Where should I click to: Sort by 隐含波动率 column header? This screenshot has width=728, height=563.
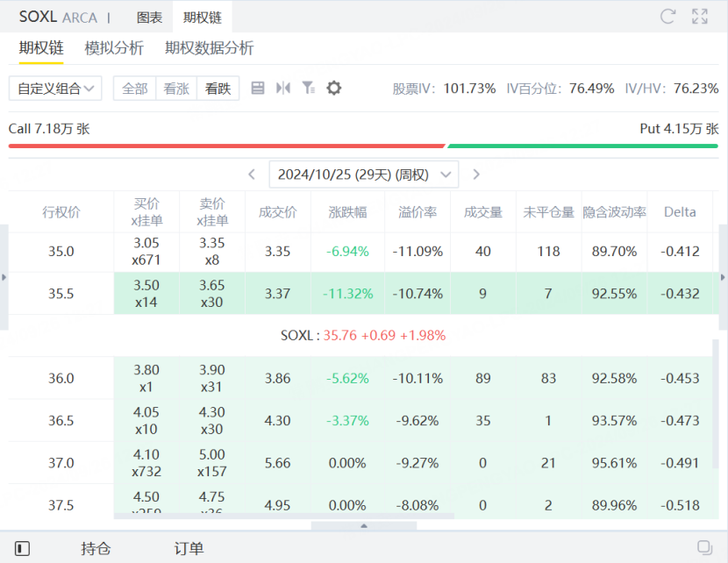(614, 212)
